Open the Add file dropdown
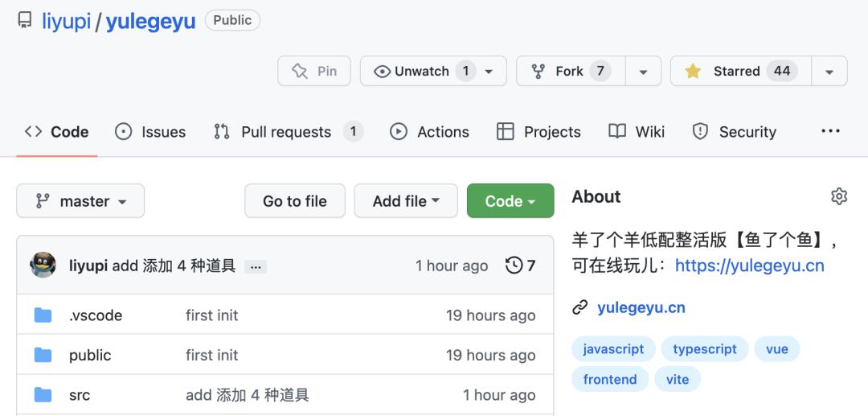 (x=406, y=201)
